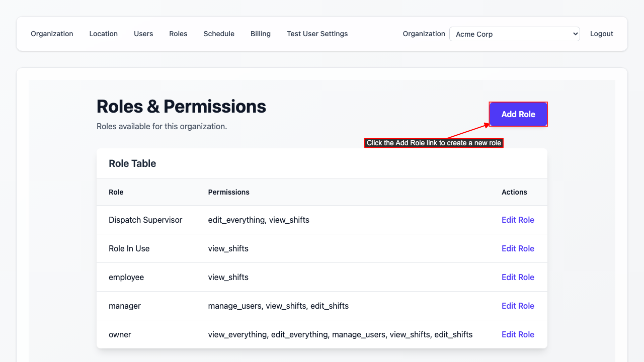The image size is (644, 362).
Task: Click the Actions column header
Action: tap(514, 192)
